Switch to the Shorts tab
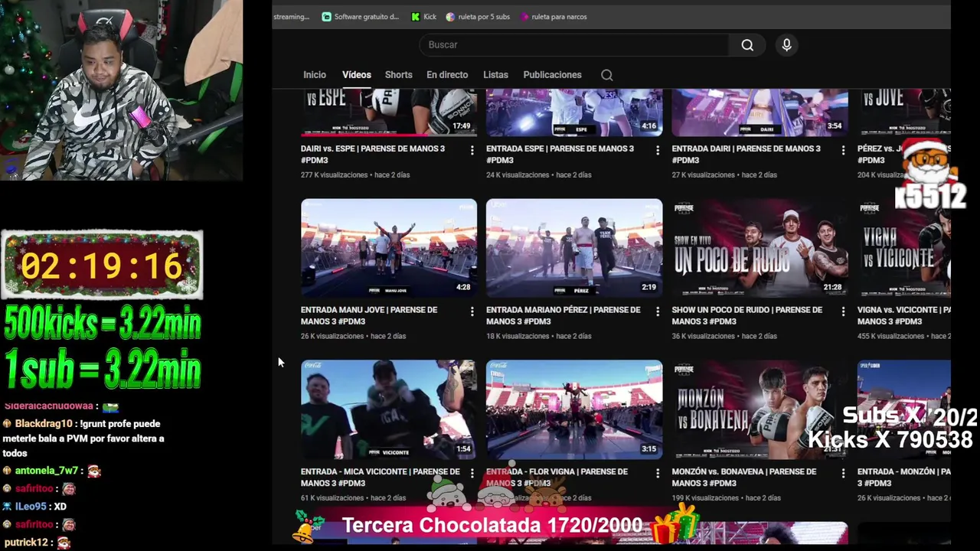 tap(398, 75)
